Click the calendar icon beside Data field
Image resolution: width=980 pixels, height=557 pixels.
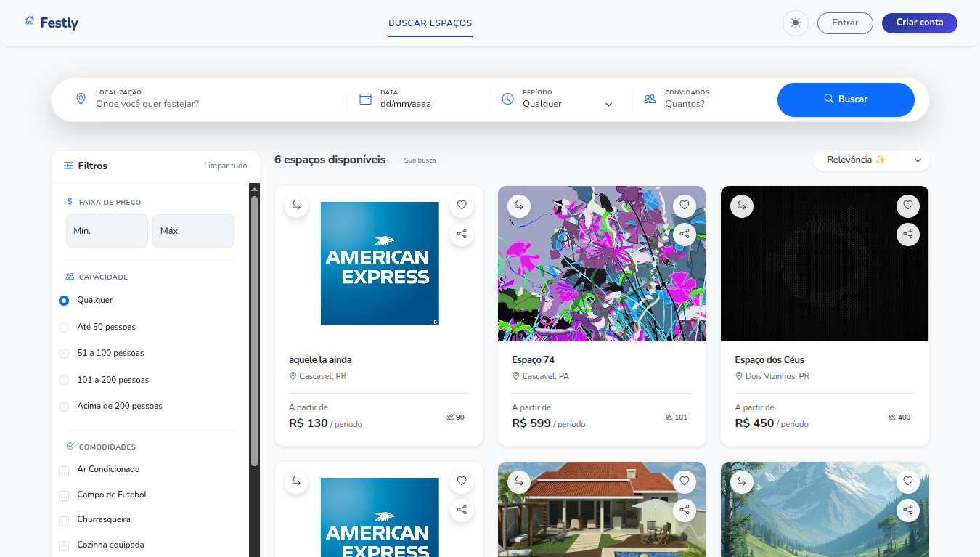(366, 99)
